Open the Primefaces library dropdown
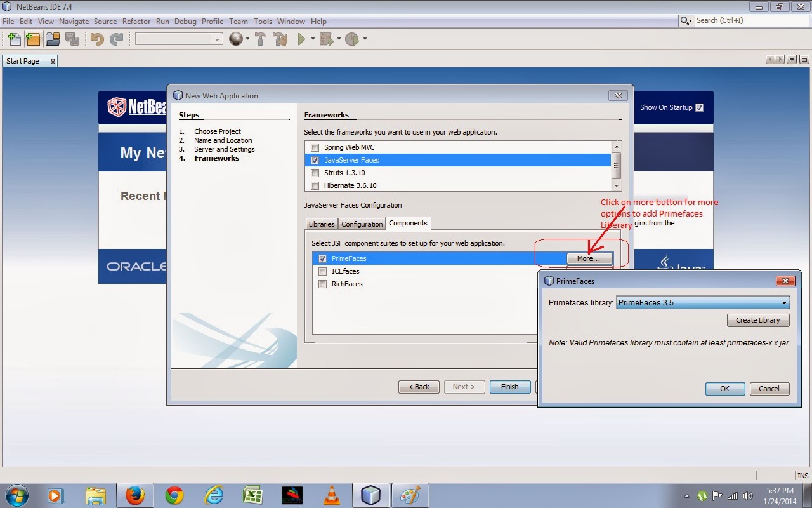 [703, 303]
